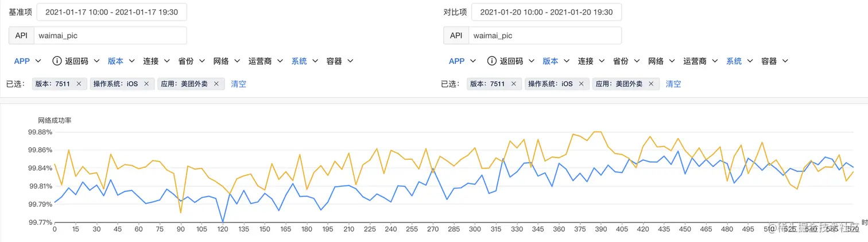Click the 基准项 date range field
The image size is (868, 242).
click(x=111, y=12)
